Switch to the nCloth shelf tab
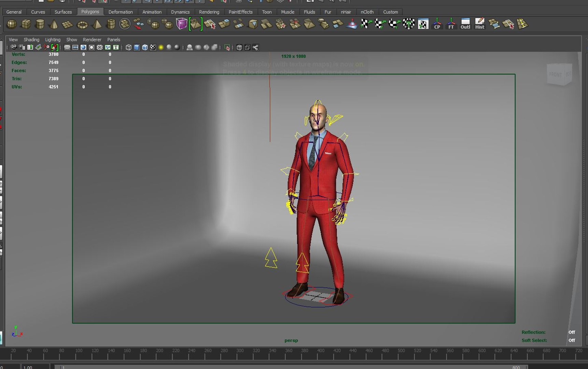This screenshot has width=588, height=369. coord(367,12)
